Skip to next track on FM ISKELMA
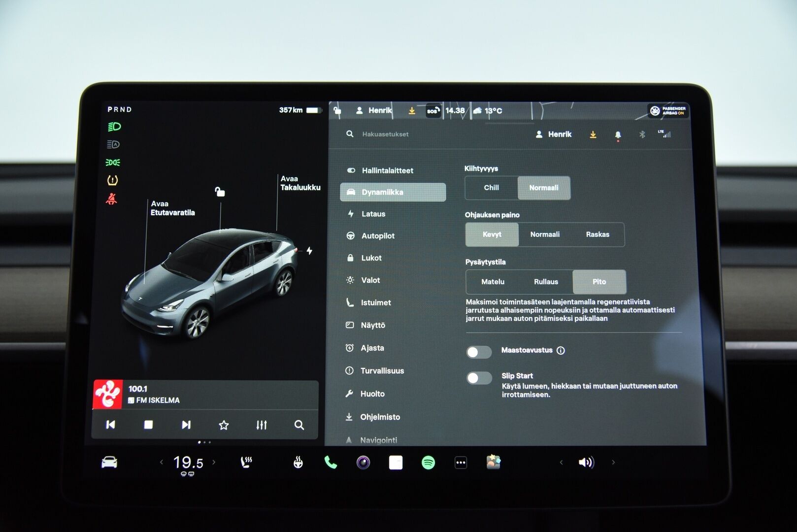The image size is (797, 532). point(186,424)
